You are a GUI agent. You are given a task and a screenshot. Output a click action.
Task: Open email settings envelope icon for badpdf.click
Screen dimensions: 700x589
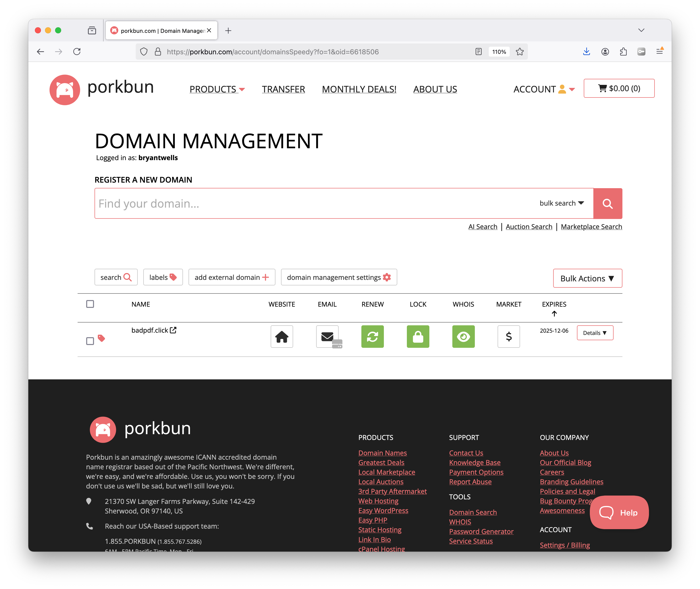[328, 337]
